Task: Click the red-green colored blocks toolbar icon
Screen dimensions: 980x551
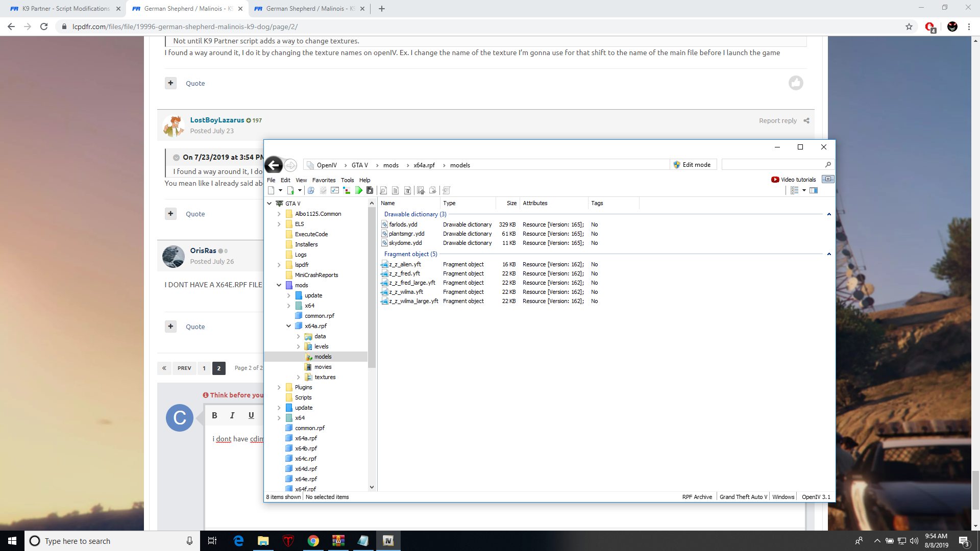Action: (x=347, y=190)
